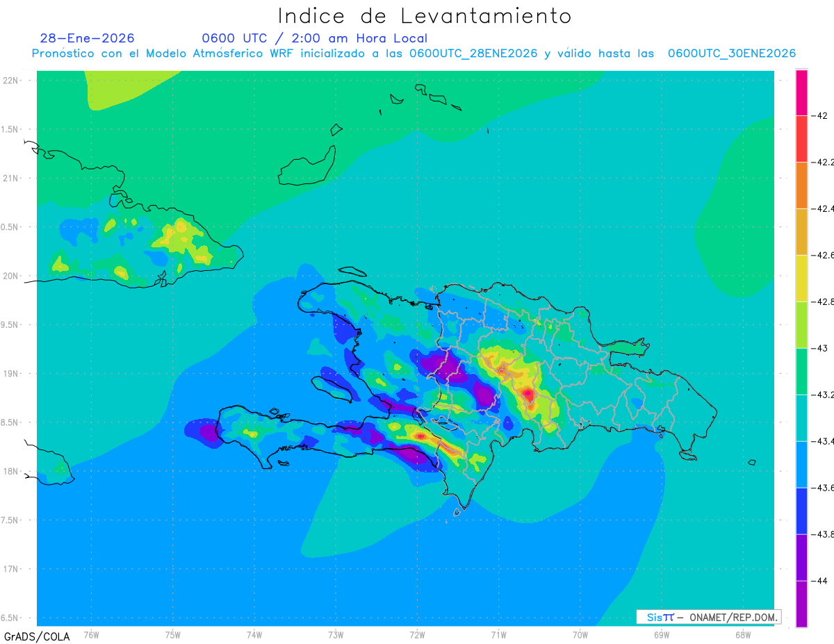Pick the purple swatch between -43.8 and -44

pyautogui.click(x=801, y=558)
